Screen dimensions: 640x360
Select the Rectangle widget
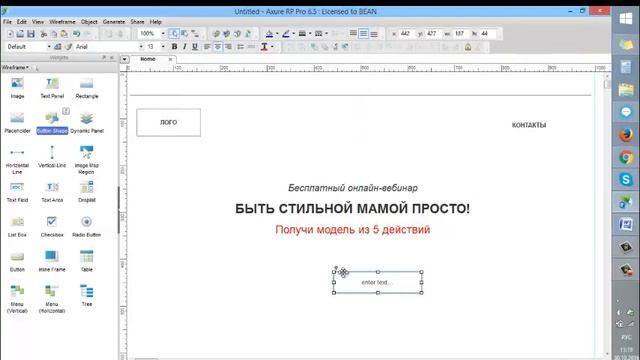[x=87, y=88]
